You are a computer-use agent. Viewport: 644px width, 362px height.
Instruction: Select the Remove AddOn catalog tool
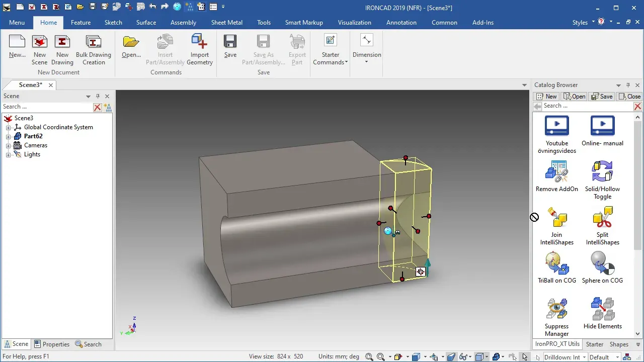tap(557, 176)
